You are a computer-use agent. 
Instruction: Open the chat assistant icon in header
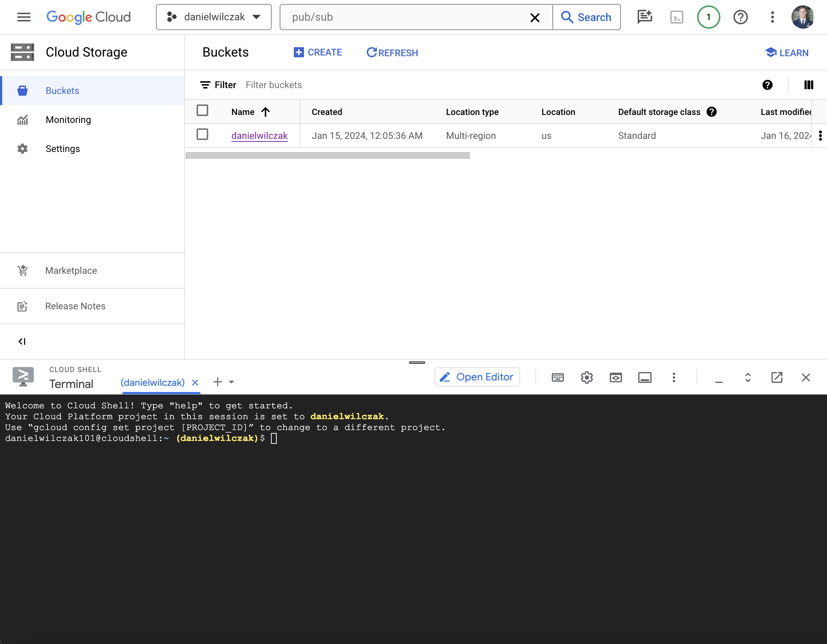pyautogui.click(x=645, y=17)
